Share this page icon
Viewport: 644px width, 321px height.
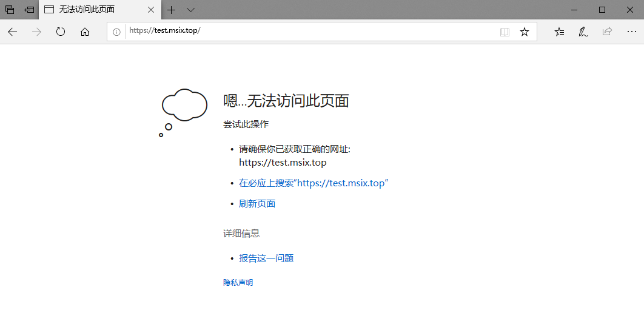pyautogui.click(x=607, y=32)
